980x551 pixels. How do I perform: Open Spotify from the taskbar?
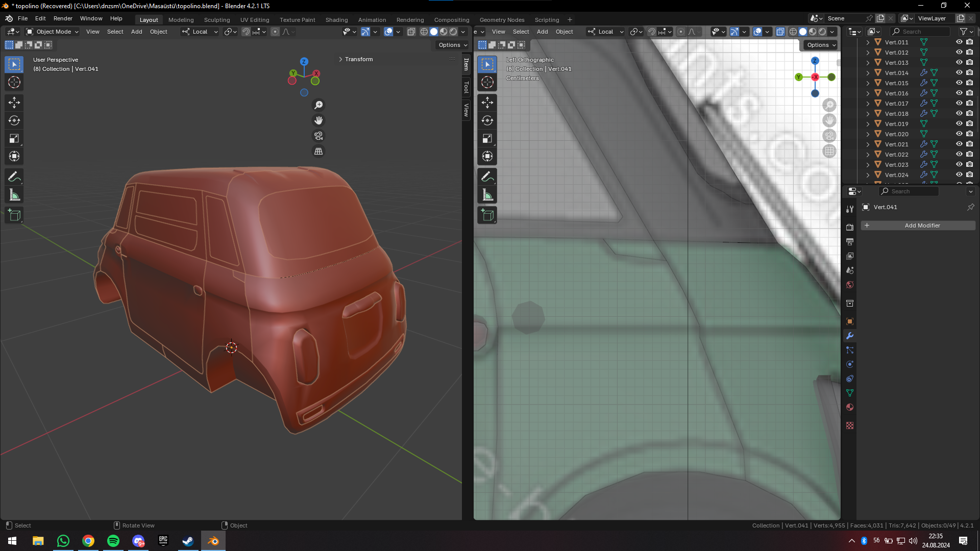pos(113,541)
